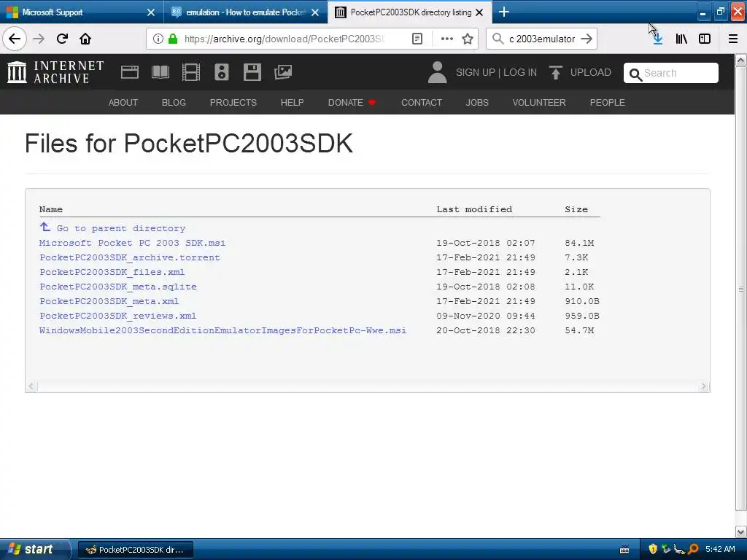Click Go to parent directory link

(112, 228)
